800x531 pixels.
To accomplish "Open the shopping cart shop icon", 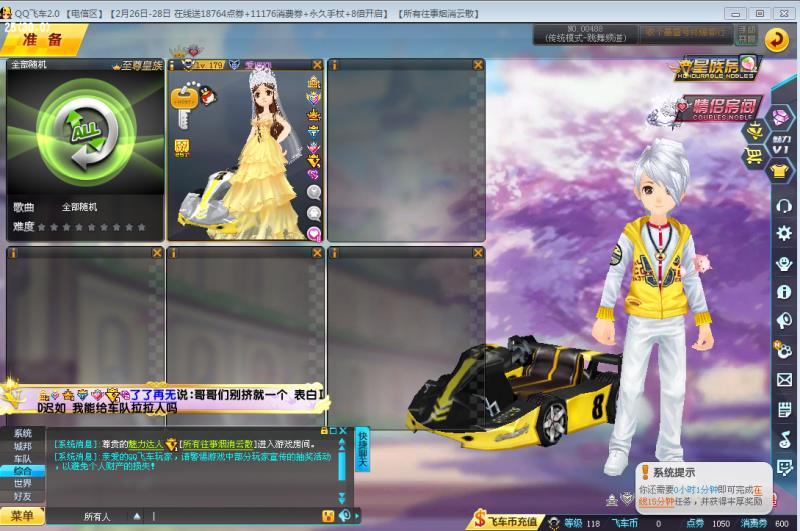I will tap(754, 155).
